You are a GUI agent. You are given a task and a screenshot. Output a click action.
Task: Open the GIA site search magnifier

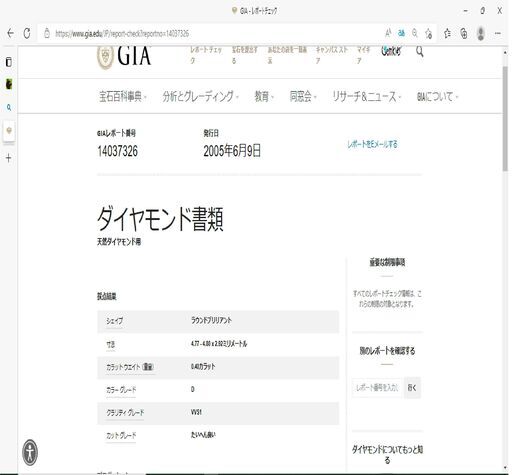tap(419, 52)
